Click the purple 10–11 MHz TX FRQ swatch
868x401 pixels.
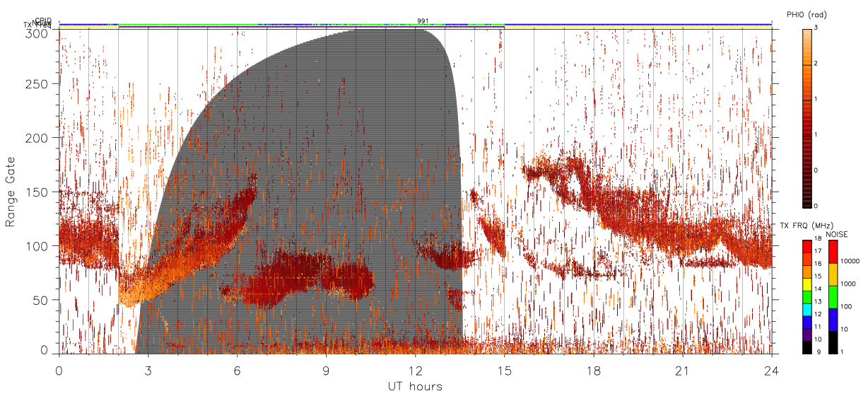[807, 335]
